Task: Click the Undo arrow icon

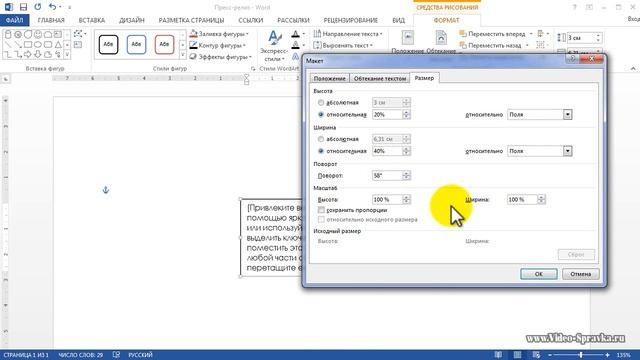Action: (52, 7)
